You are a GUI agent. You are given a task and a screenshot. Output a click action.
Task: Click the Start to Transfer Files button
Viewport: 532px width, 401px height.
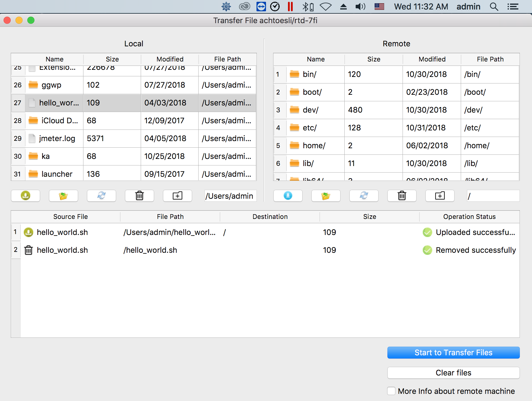[453, 353]
